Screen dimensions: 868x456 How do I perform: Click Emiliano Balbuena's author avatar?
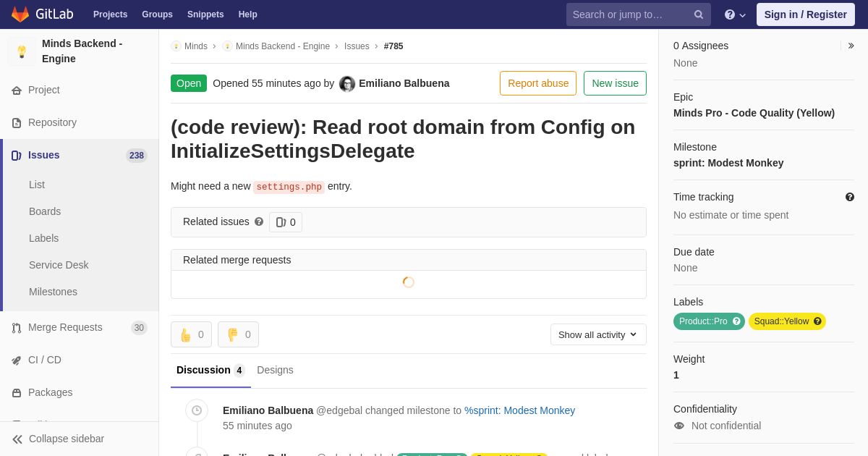coord(347,84)
